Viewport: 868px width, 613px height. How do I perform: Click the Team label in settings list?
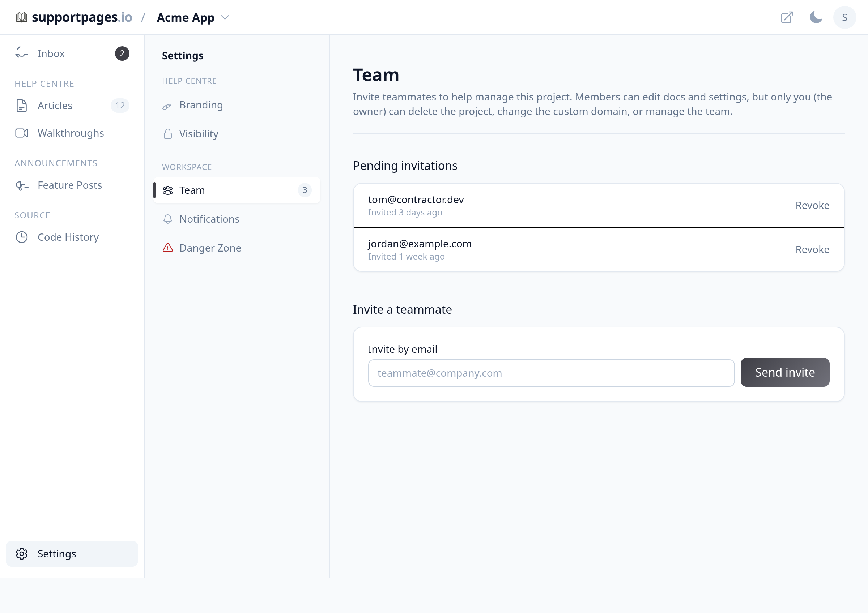tap(192, 190)
